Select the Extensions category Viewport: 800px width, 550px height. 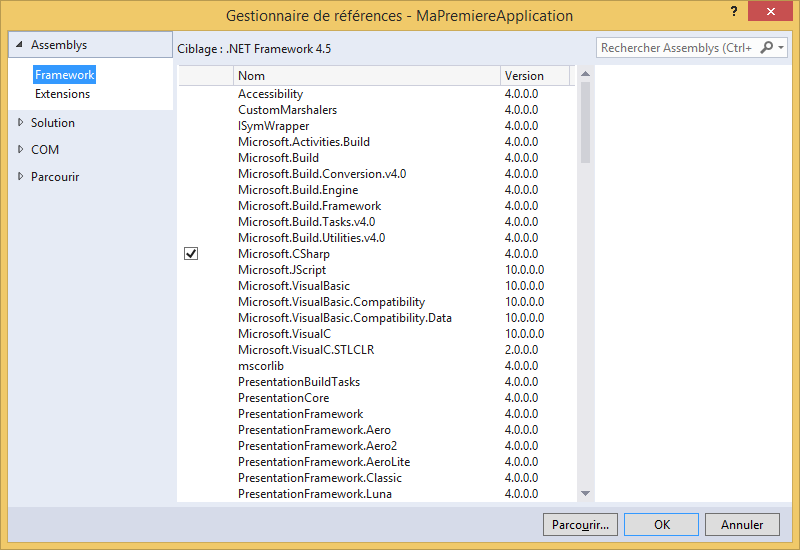(x=62, y=94)
